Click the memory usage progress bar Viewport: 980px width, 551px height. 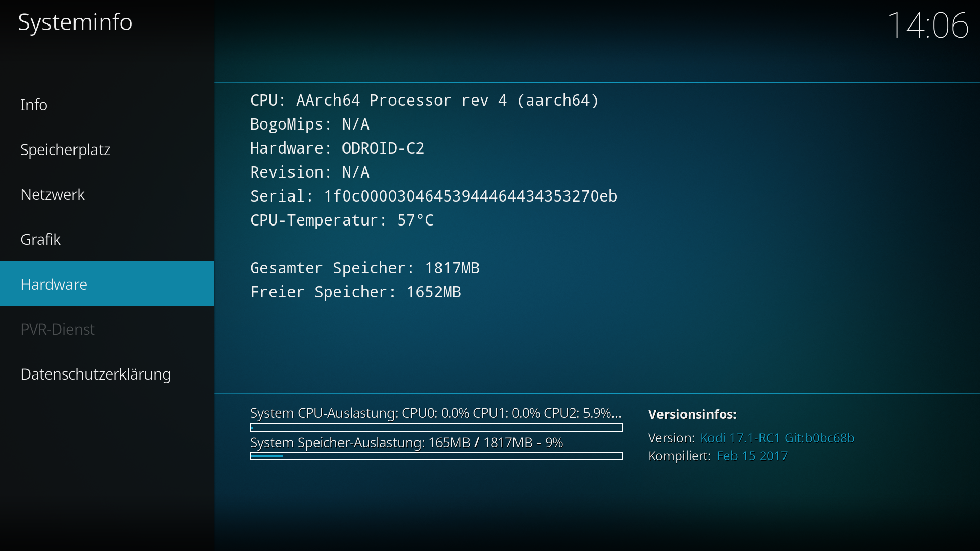pyautogui.click(x=436, y=456)
